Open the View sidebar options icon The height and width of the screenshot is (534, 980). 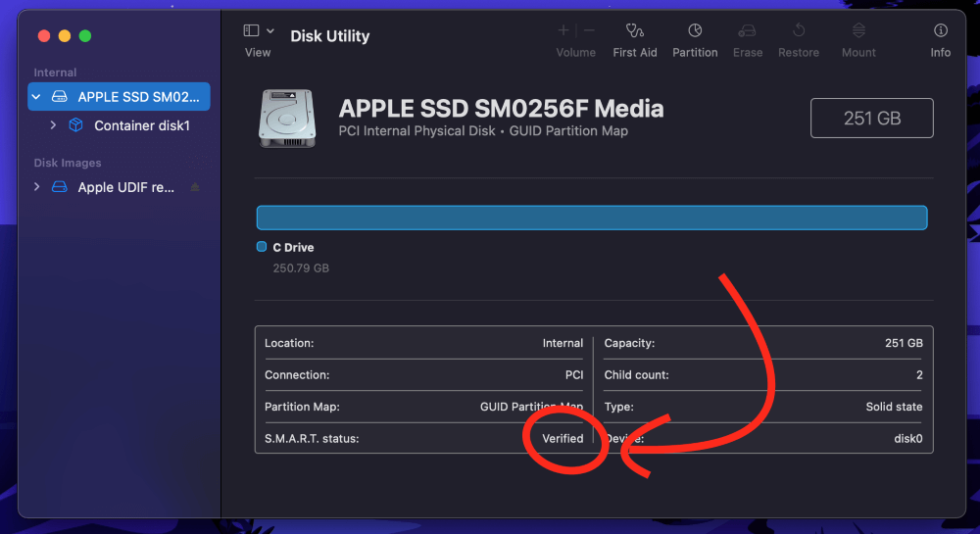[251, 30]
